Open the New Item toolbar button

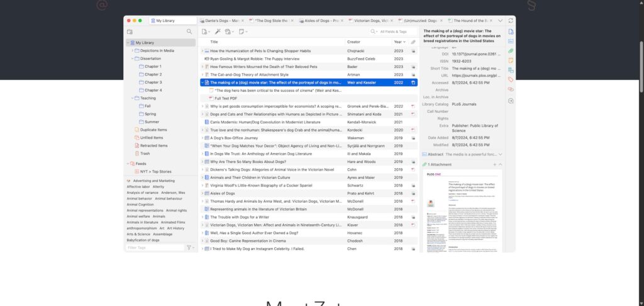[x=206, y=31]
